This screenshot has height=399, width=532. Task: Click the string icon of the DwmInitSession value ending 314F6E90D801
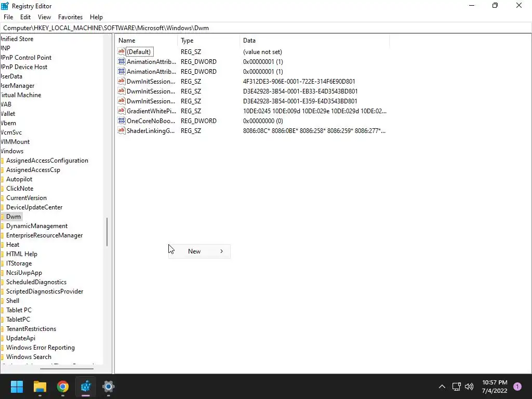121,82
